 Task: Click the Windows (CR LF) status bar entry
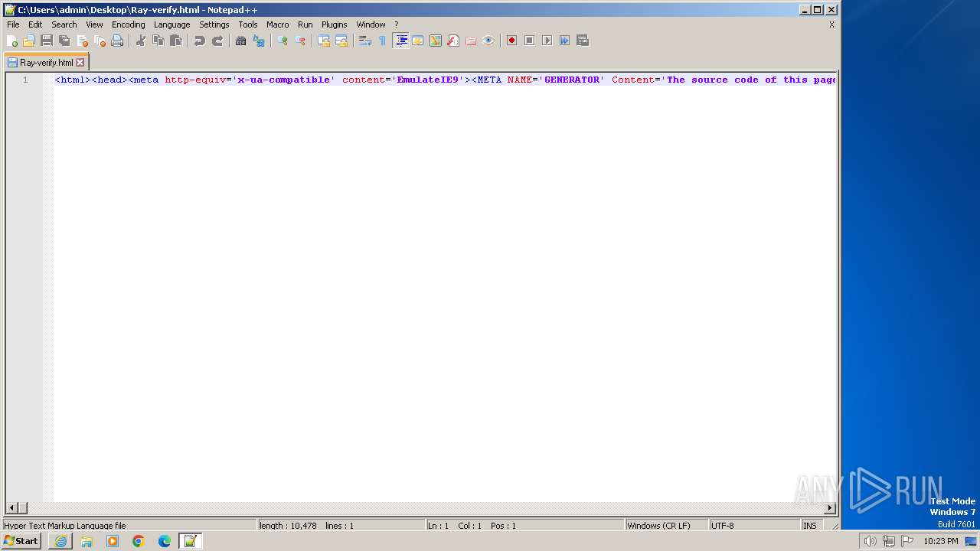666,526
